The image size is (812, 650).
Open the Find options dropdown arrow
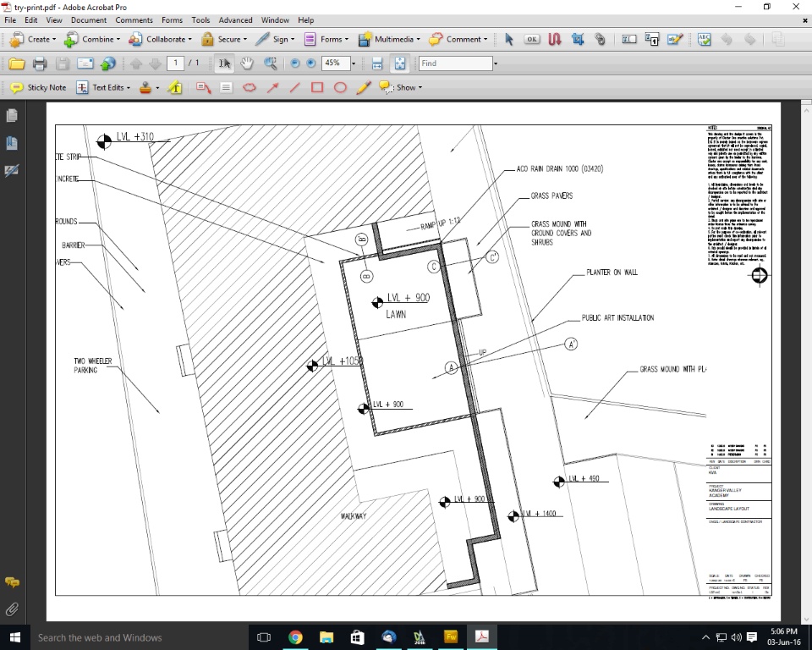[x=496, y=63]
